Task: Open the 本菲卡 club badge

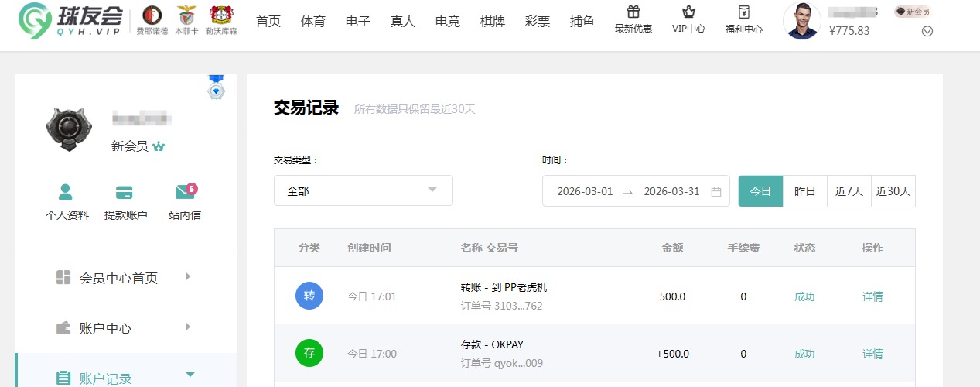Action: click(x=186, y=21)
